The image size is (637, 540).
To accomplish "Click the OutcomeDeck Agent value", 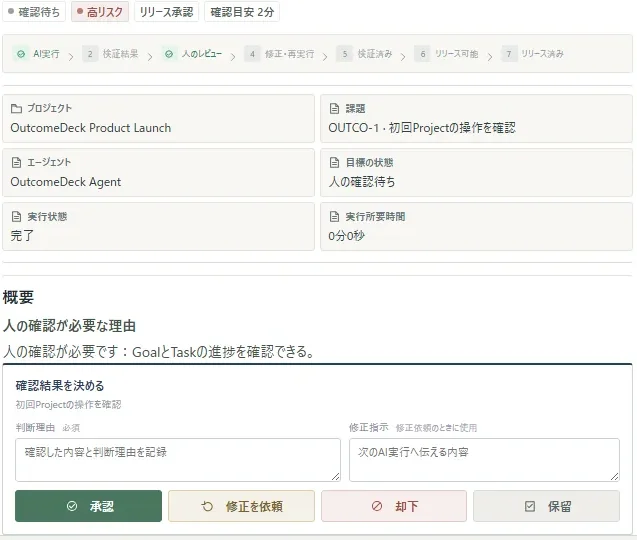I will (66, 182).
